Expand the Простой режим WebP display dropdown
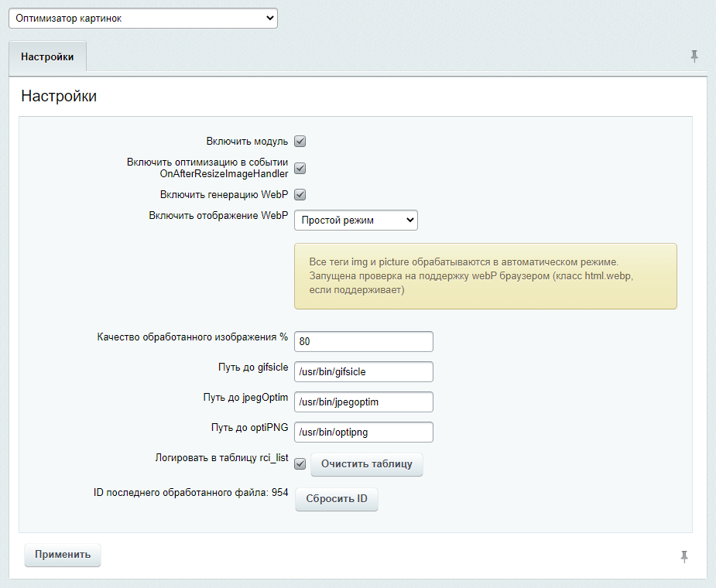This screenshot has height=588, width=716. click(x=356, y=220)
